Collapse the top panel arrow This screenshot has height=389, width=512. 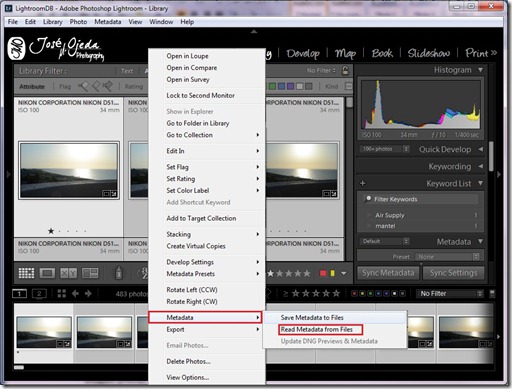(254, 32)
